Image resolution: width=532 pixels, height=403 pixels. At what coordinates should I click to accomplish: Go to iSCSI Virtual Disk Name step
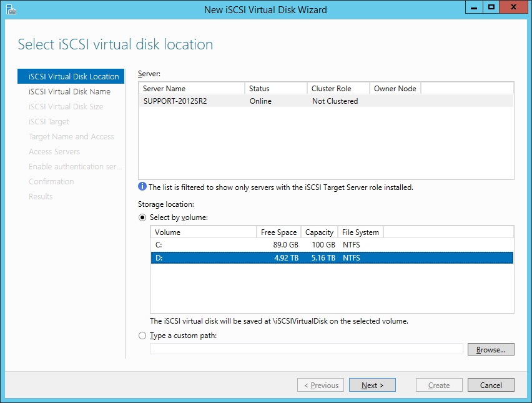[69, 91]
